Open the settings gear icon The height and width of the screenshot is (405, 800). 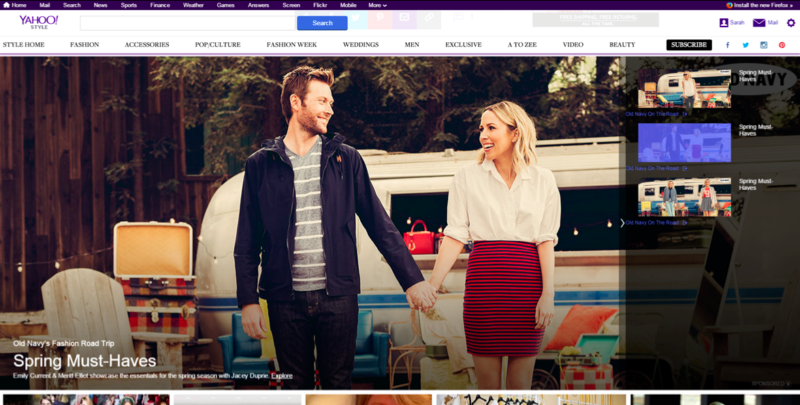(791, 23)
